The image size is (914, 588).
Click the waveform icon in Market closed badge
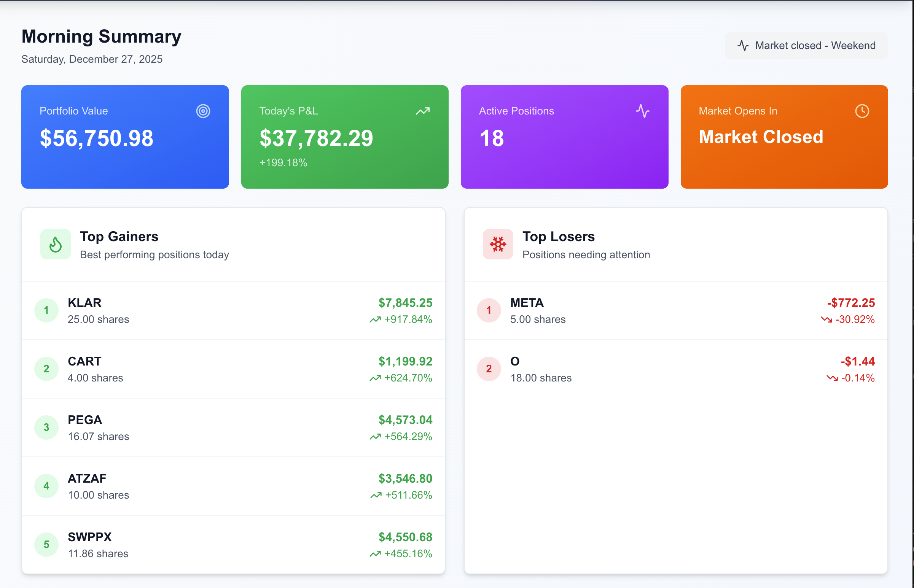743,45
